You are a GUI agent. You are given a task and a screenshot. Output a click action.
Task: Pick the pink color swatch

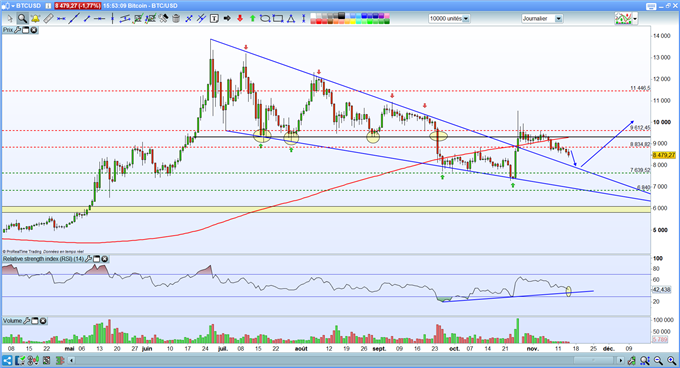point(387,16)
